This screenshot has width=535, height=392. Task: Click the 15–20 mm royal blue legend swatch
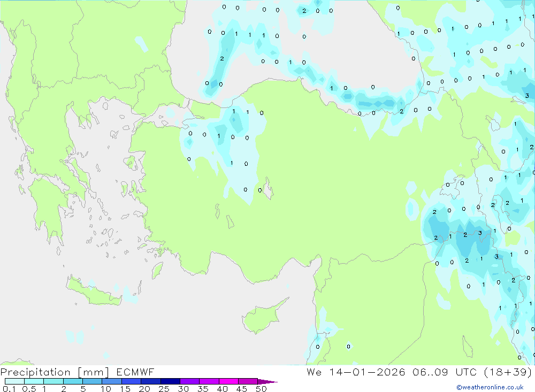[x=132, y=381]
